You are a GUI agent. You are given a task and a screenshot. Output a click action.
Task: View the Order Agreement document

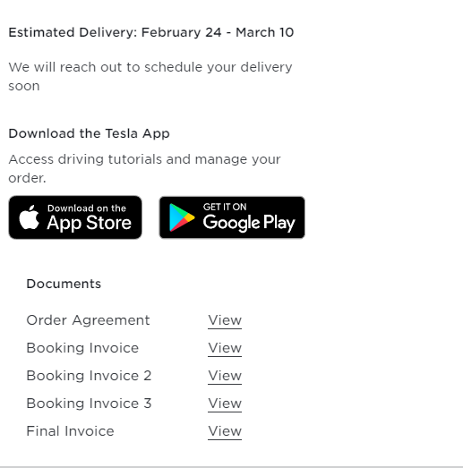coord(225,320)
